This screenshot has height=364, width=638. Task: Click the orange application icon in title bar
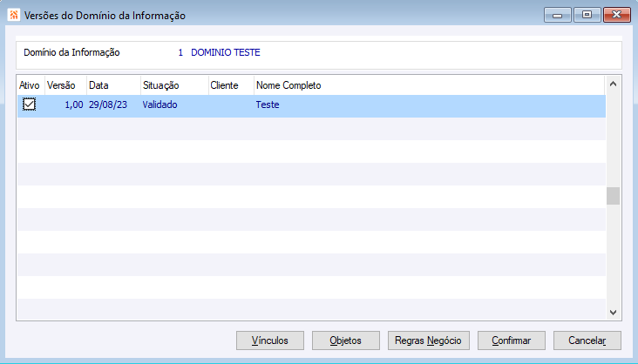pos(14,15)
